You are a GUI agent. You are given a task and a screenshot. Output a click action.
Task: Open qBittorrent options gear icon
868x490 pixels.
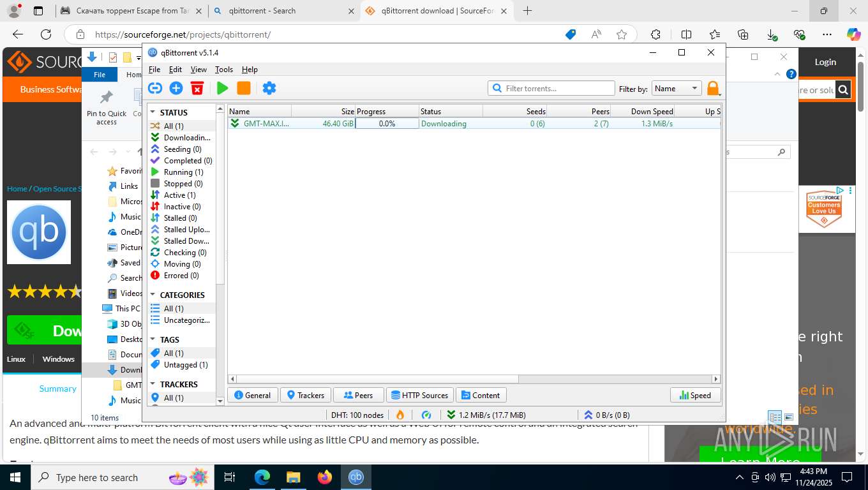pyautogui.click(x=269, y=88)
